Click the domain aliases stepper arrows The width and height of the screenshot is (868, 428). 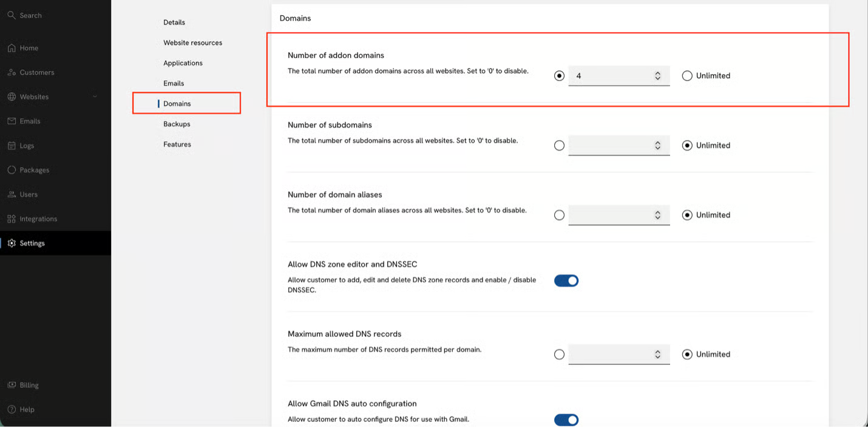[657, 215]
